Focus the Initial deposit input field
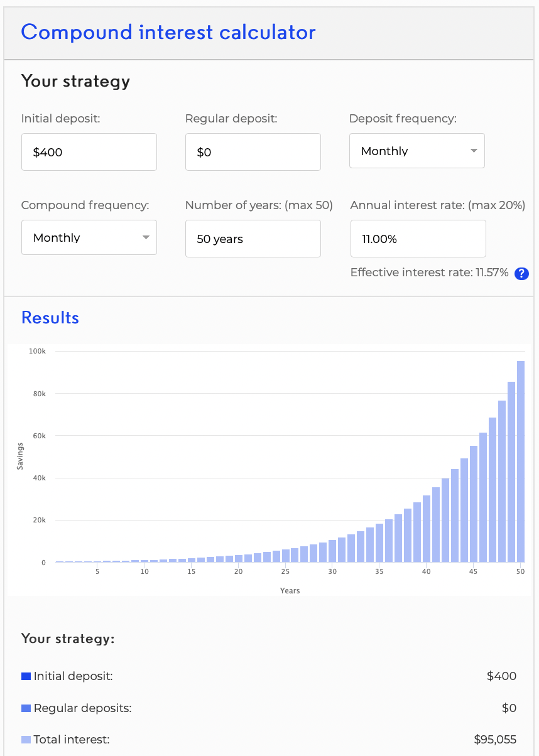 pyautogui.click(x=89, y=152)
